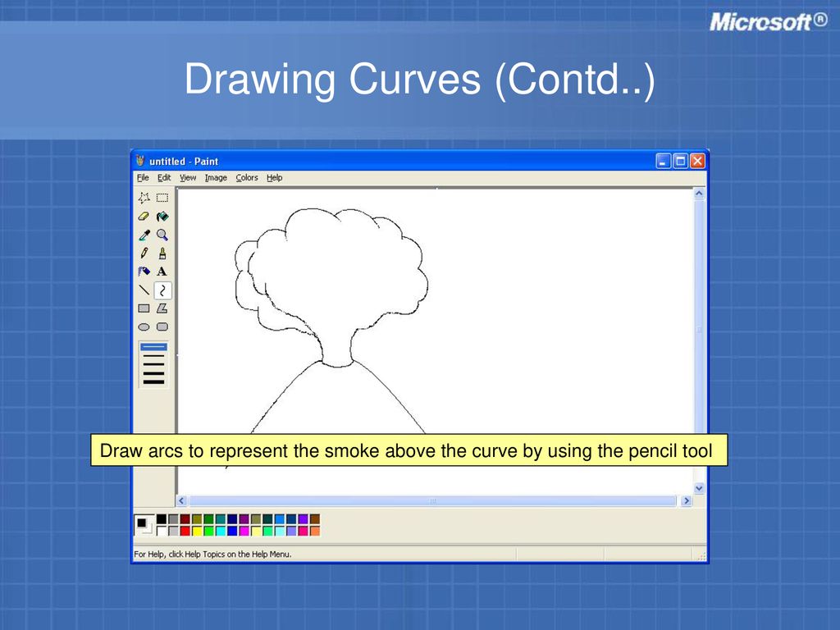Click the vertical scrollbar down arrow
Viewport: 840px width, 630px height.
pyautogui.click(x=699, y=488)
